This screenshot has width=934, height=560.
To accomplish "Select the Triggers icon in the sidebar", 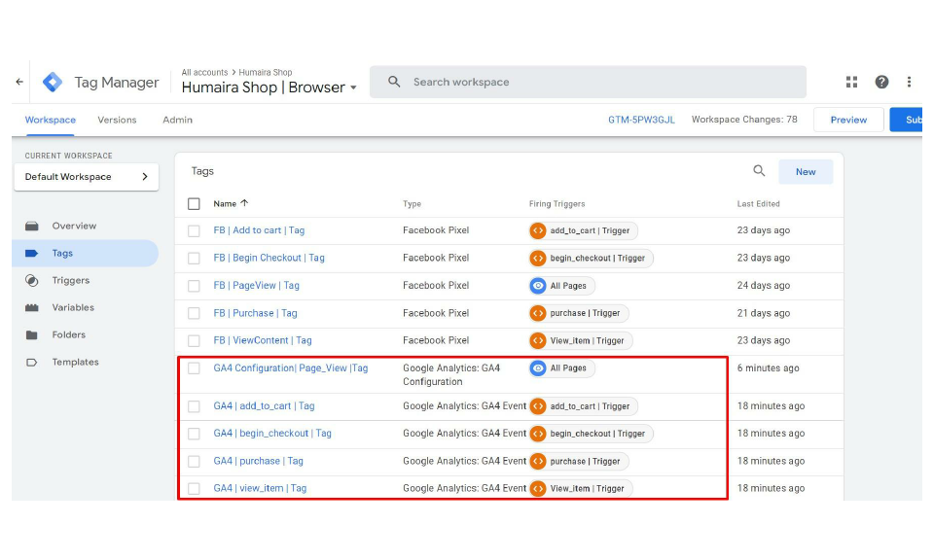I will click(30, 278).
